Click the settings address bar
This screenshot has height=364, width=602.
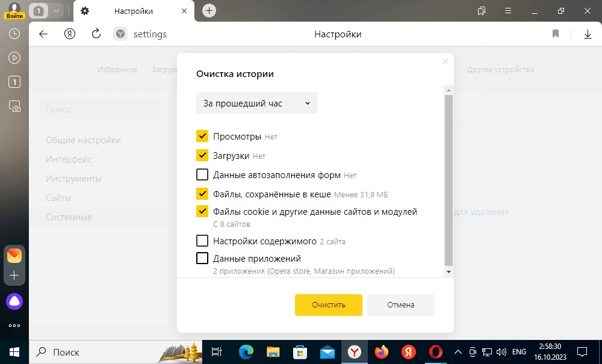(150, 34)
